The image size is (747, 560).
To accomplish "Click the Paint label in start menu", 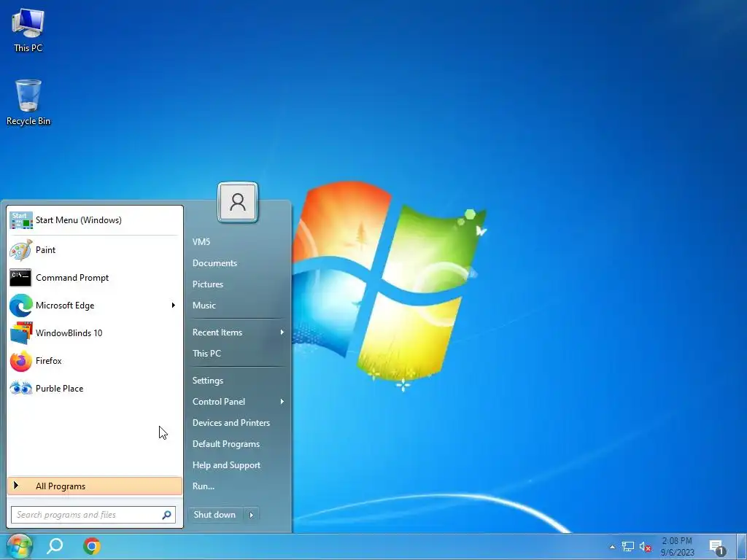I will click(x=45, y=250).
